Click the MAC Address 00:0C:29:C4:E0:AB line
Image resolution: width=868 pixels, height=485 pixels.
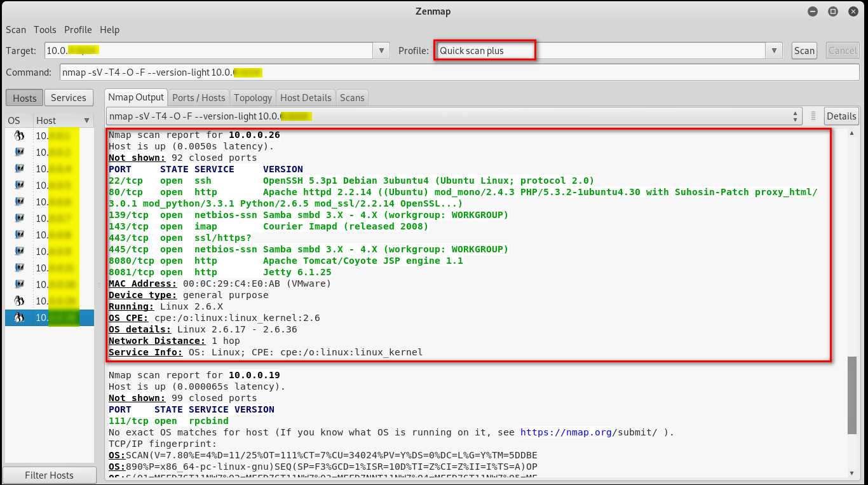220,283
